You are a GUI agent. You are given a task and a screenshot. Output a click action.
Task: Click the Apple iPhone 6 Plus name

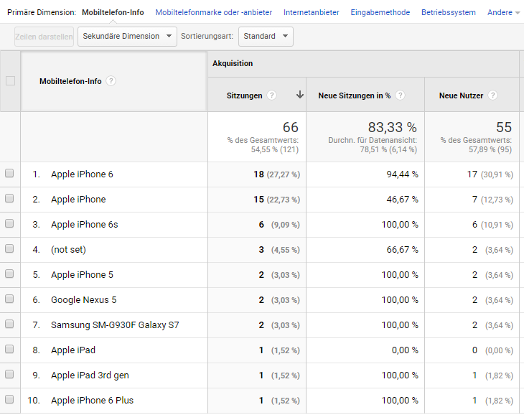tap(92, 401)
